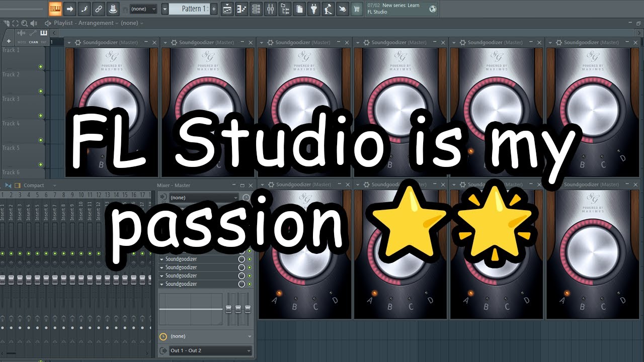Click the document pages icon in toolbar
The height and width of the screenshot is (362, 644).
[300, 9]
